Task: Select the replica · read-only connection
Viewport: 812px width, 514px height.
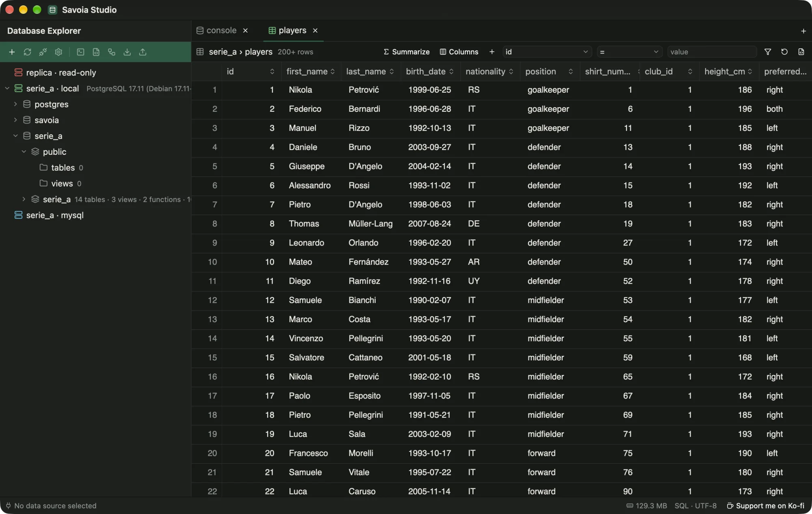Action: pyautogui.click(x=61, y=73)
